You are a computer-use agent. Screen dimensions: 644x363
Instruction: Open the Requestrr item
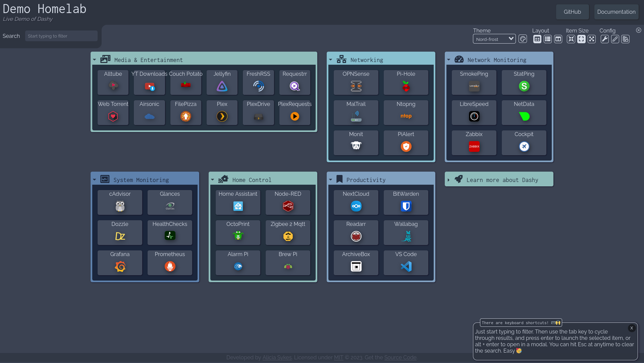tap(295, 82)
